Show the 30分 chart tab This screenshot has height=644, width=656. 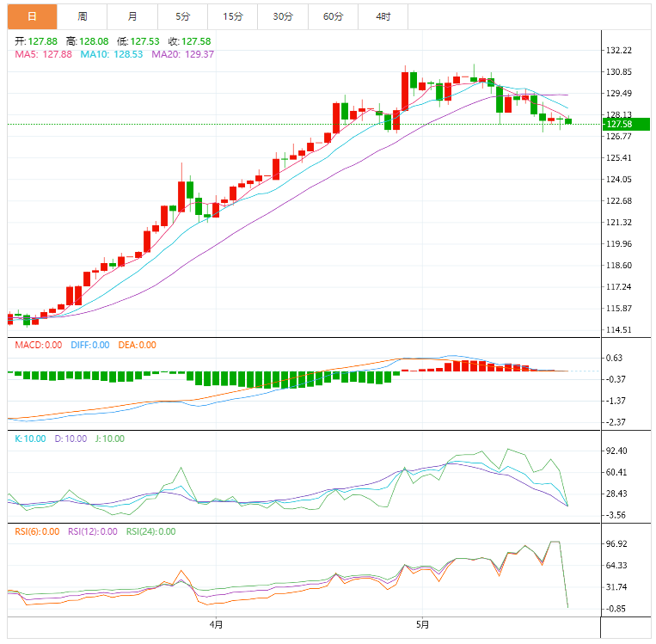point(282,16)
